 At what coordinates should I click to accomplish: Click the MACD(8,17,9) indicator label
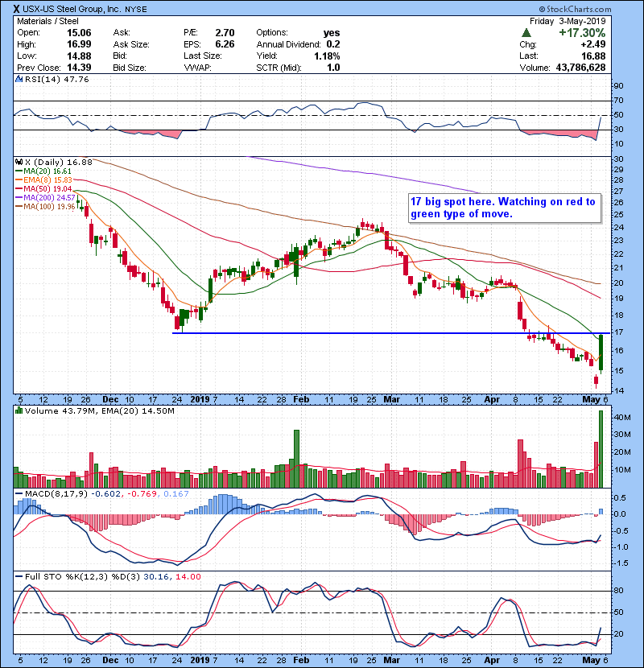[x=56, y=494]
